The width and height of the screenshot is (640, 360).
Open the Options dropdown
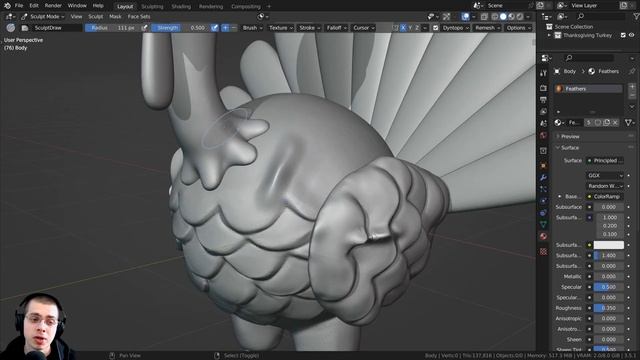(518, 28)
